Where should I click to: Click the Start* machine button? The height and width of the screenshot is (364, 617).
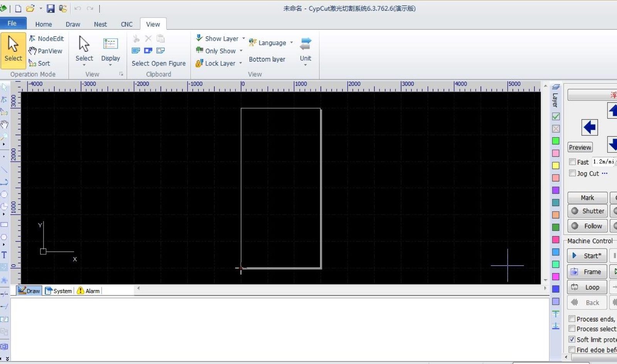click(587, 256)
